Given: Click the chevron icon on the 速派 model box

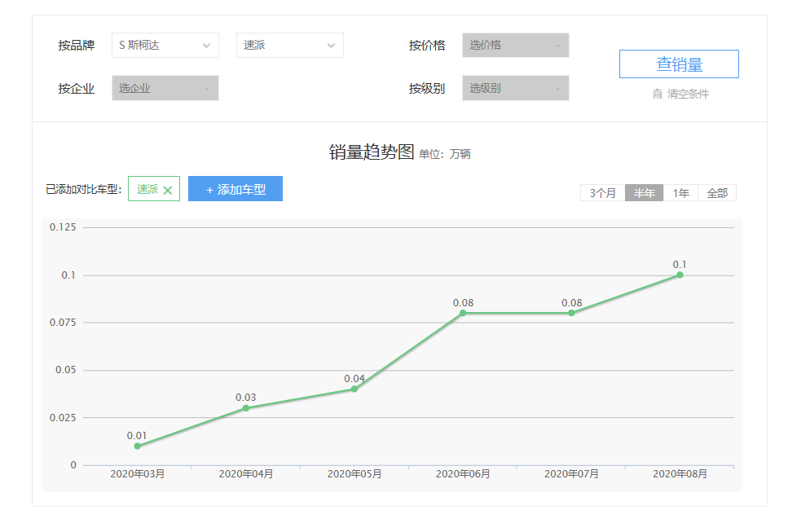Looking at the screenshot, I should 331,46.
